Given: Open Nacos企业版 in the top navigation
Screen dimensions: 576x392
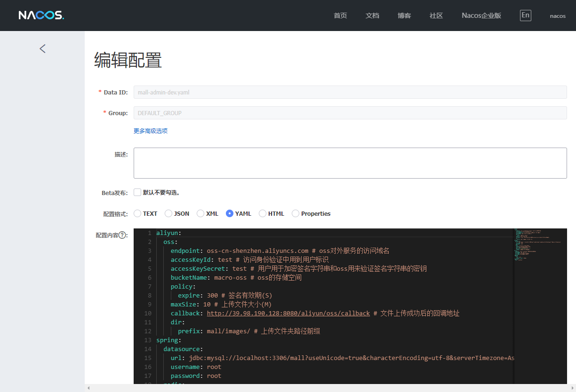Looking at the screenshot, I should (x=481, y=16).
